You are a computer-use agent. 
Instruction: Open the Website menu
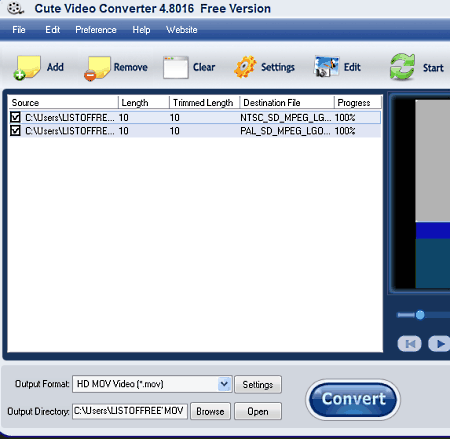[182, 30]
